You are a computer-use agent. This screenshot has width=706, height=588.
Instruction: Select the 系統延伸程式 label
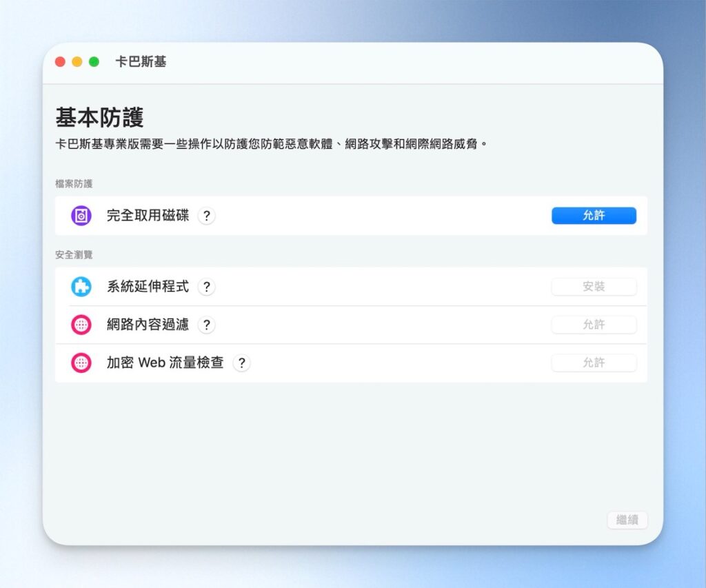click(148, 286)
